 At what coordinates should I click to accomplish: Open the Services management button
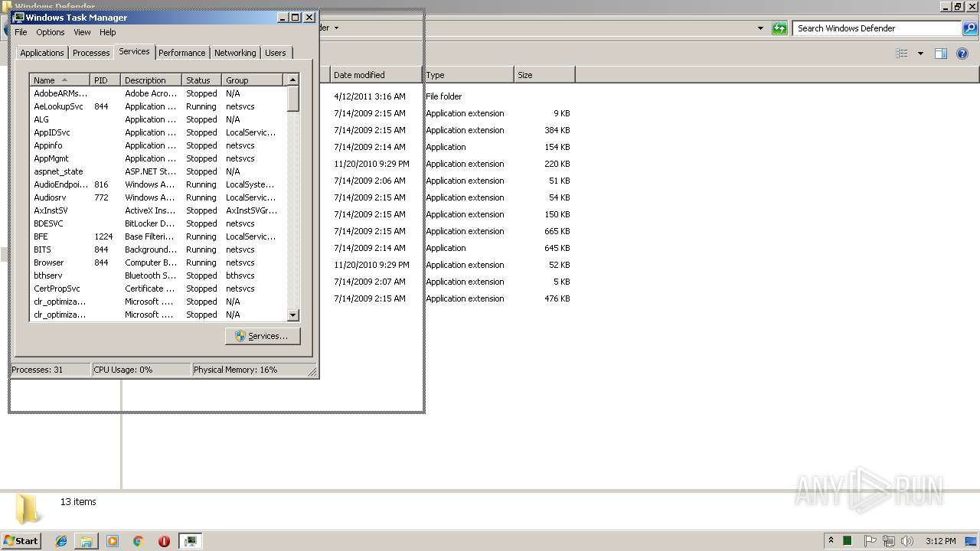tap(263, 336)
